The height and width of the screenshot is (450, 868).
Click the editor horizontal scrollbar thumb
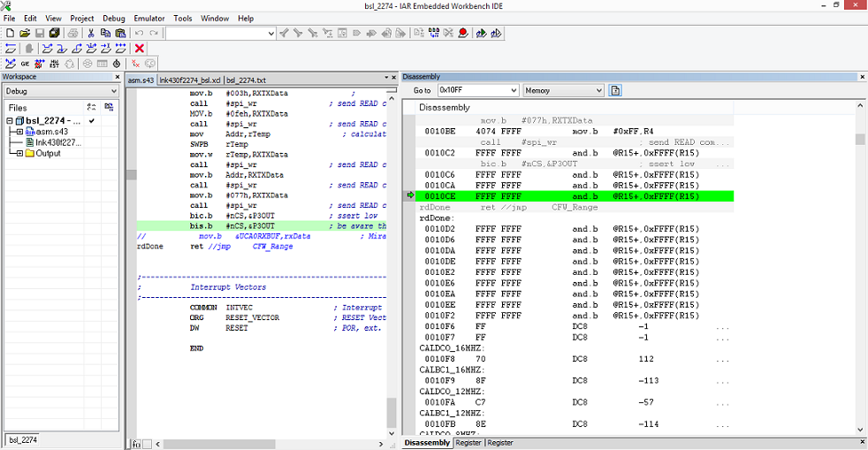click(220, 444)
